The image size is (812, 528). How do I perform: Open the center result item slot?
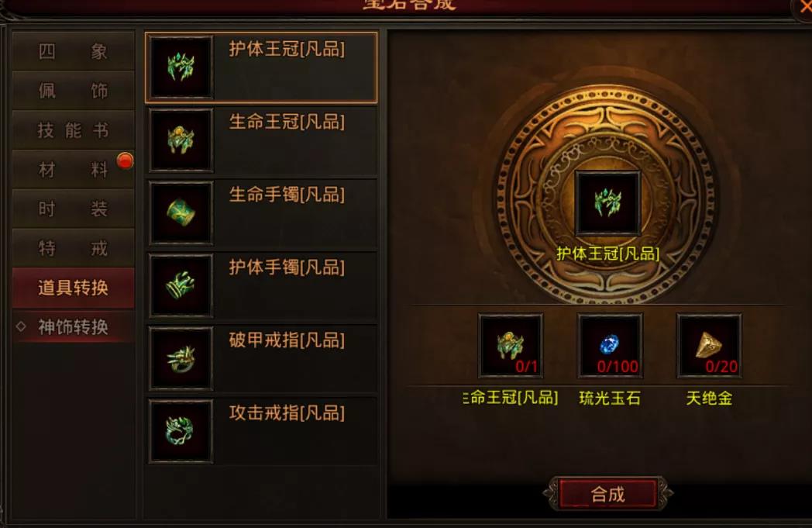608,204
